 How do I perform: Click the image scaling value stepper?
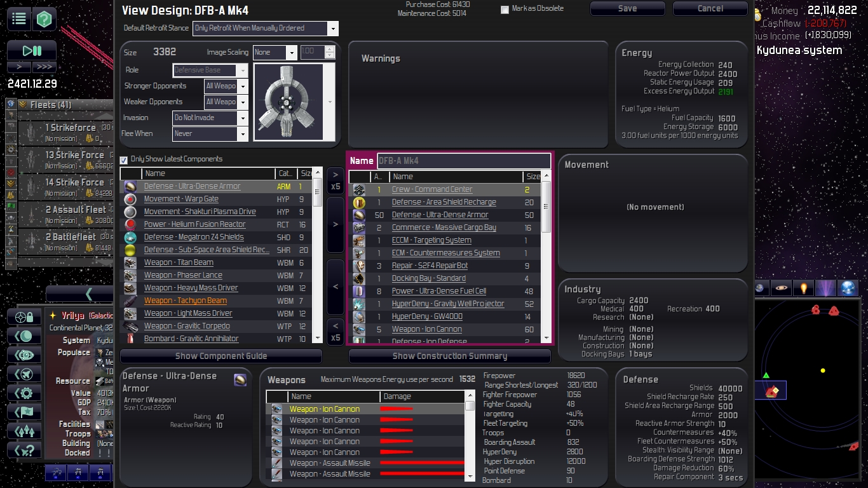click(x=329, y=52)
